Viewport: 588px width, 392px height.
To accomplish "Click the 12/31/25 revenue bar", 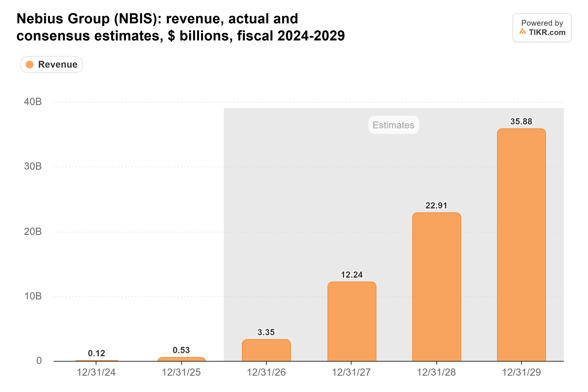I will coord(181,359).
